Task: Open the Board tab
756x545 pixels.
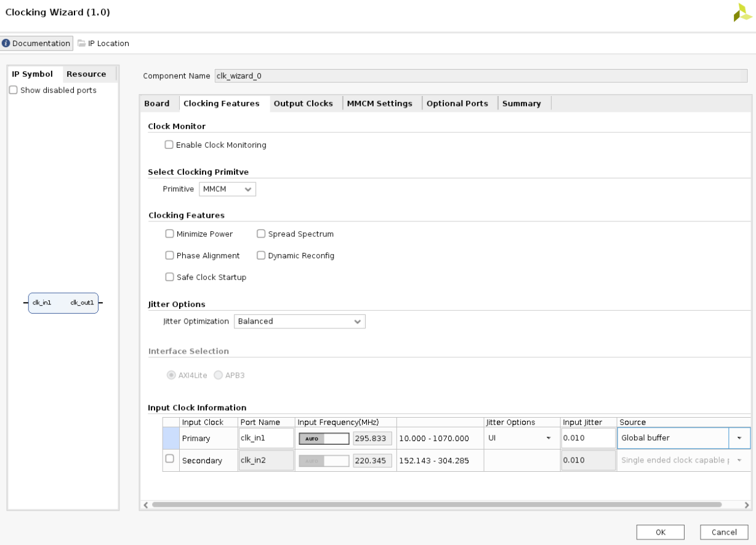Action: (157, 103)
